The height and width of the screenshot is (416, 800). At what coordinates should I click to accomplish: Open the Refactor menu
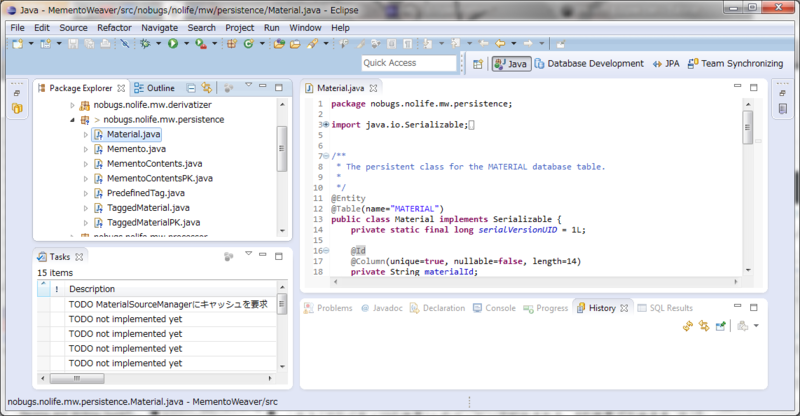(114, 28)
